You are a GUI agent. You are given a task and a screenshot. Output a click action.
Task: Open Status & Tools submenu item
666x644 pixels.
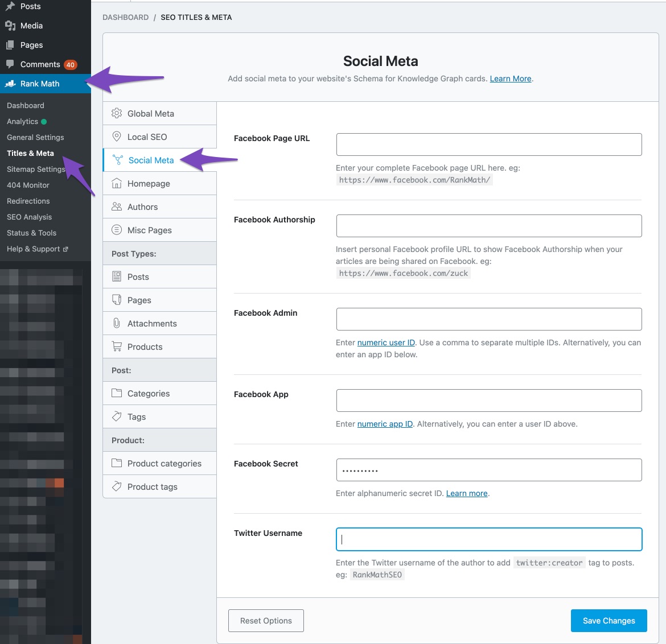coord(31,233)
